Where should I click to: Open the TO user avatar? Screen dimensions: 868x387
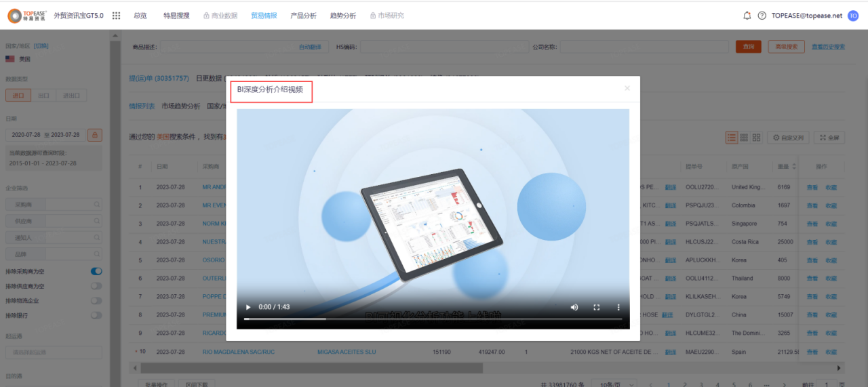click(853, 16)
